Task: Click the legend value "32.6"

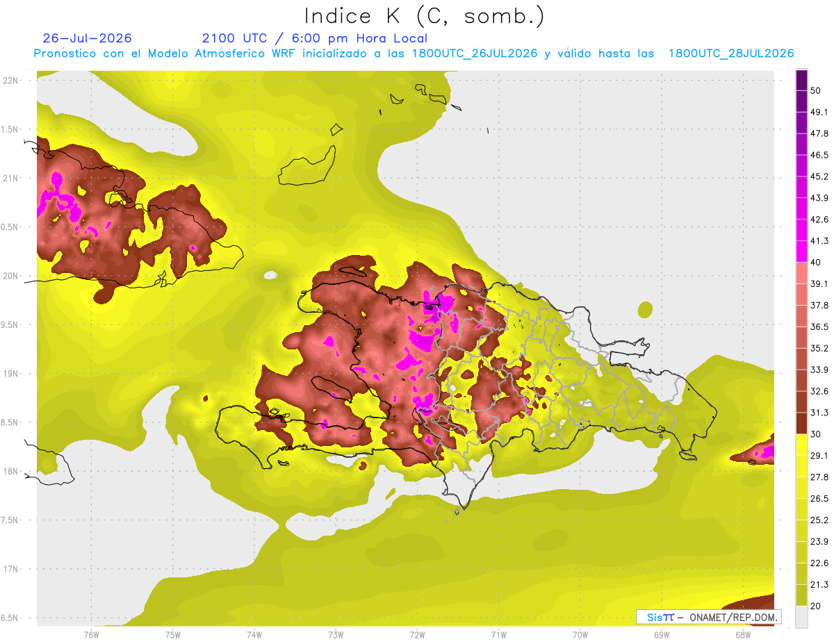Action: coord(819,391)
